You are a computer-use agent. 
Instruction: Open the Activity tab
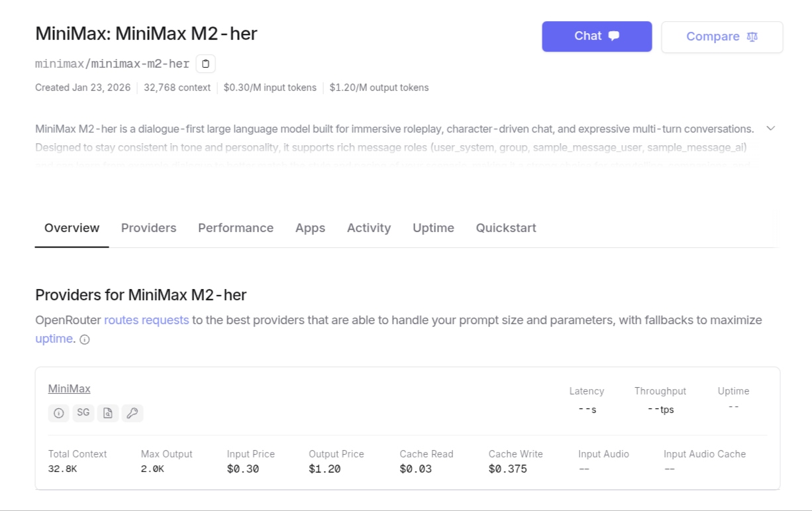tap(369, 228)
